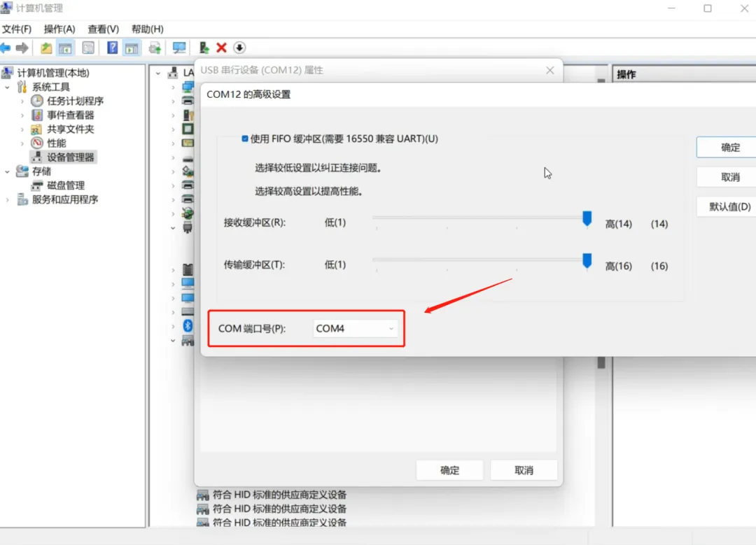
Task: Open the 查看(V) menu
Action: click(103, 29)
